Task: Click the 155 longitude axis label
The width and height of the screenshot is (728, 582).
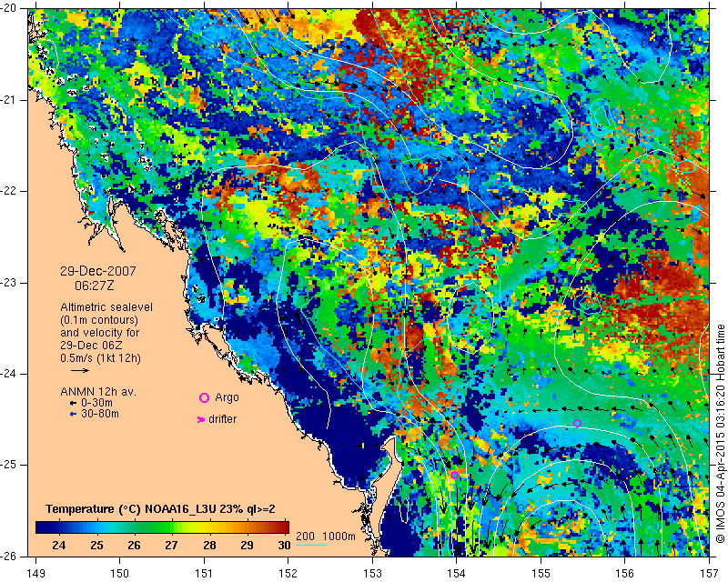Action: [541, 574]
